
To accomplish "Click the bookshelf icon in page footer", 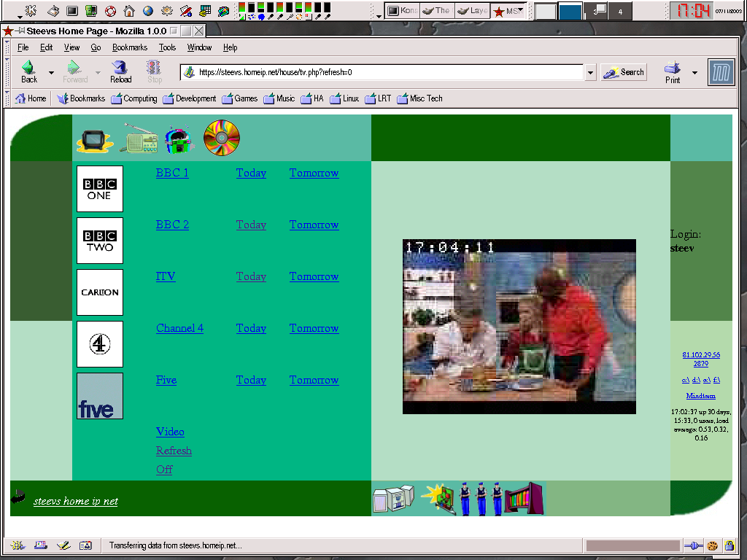I will click(x=525, y=499).
